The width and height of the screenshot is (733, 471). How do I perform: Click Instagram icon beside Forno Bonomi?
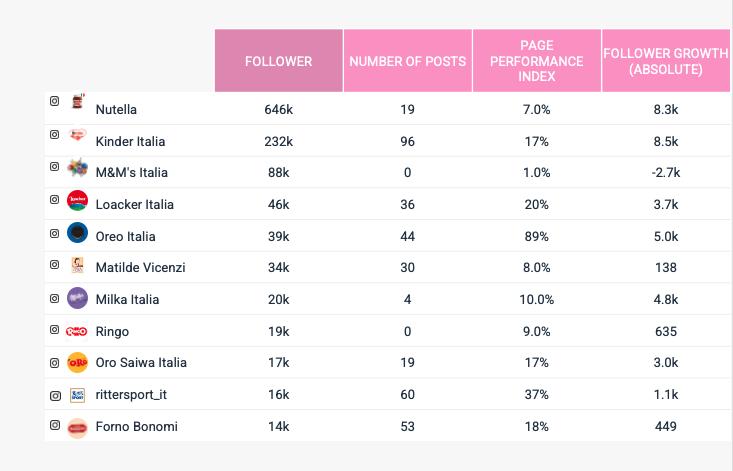[55, 425]
